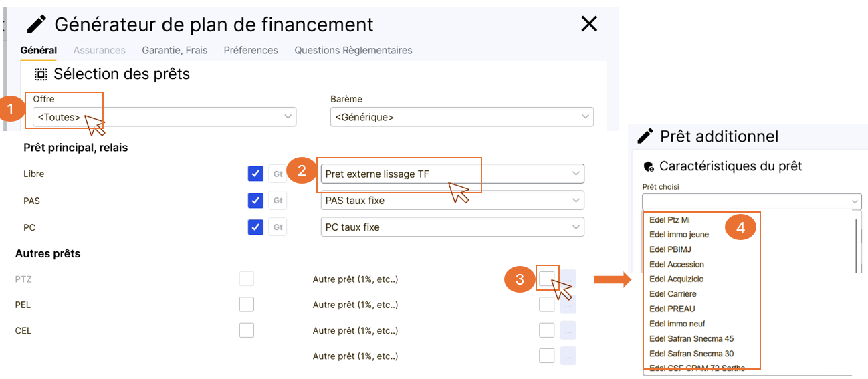Choose Edel Safran Snecma 45 option
This screenshot has height=379, width=868.
point(691,339)
